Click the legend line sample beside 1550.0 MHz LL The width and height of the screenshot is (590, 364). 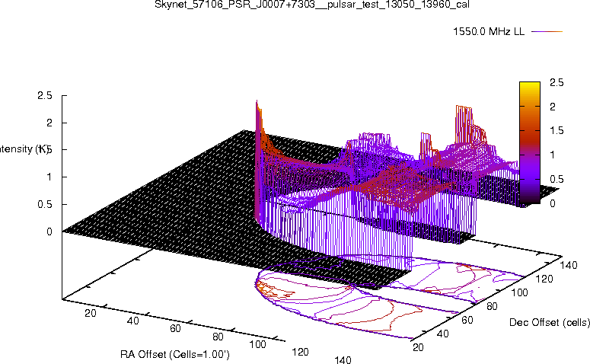(547, 32)
